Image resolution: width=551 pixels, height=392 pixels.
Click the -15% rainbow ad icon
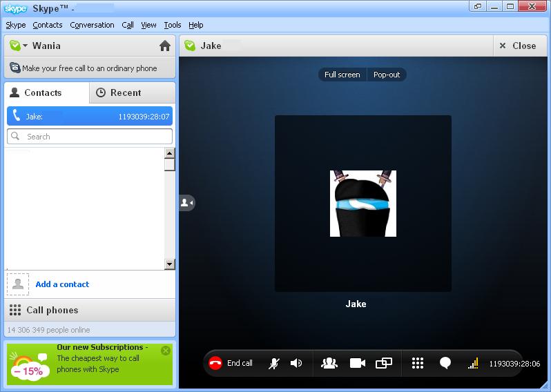(28, 366)
